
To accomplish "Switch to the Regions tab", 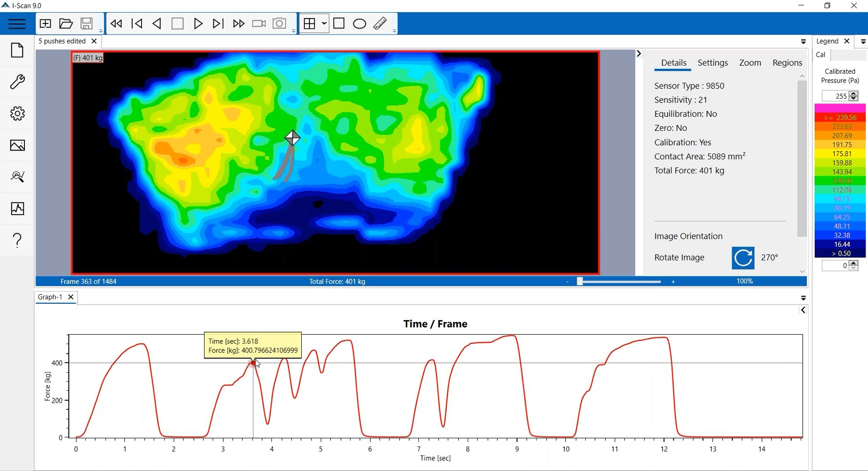I will coord(787,63).
